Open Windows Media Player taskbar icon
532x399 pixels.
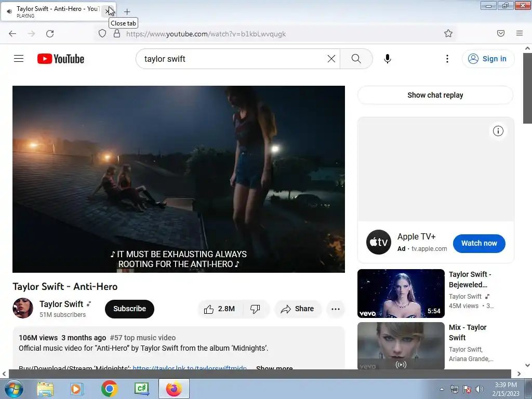(x=77, y=389)
